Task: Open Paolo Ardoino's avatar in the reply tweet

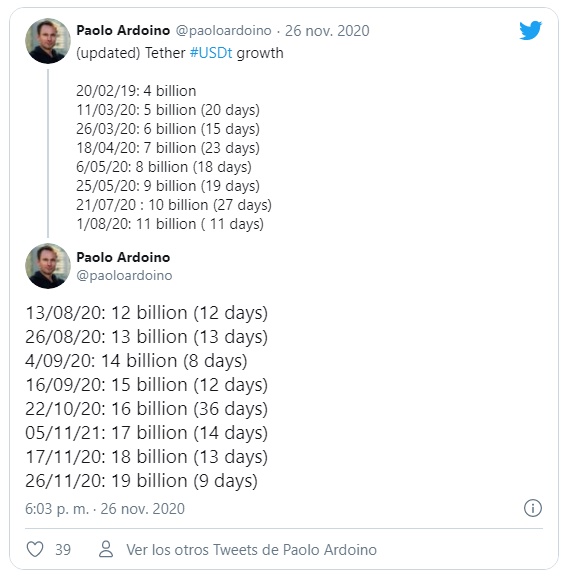Action: (48, 266)
